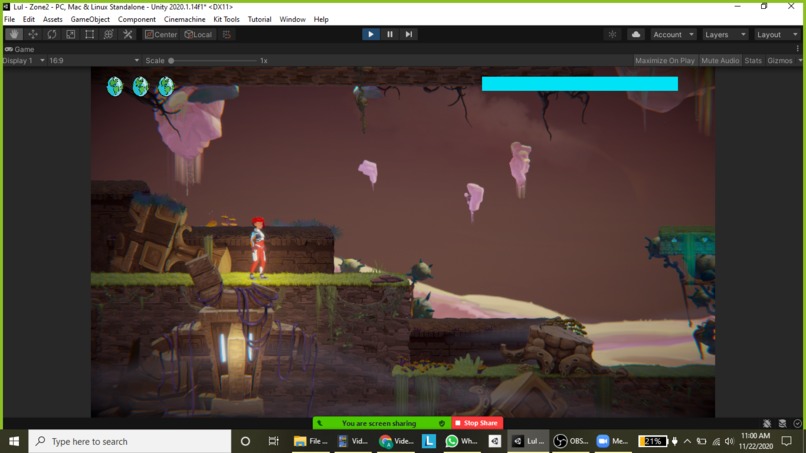Toggle grid snapping icon in toolbar
Viewport: 806px width, 453px height.
click(227, 34)
